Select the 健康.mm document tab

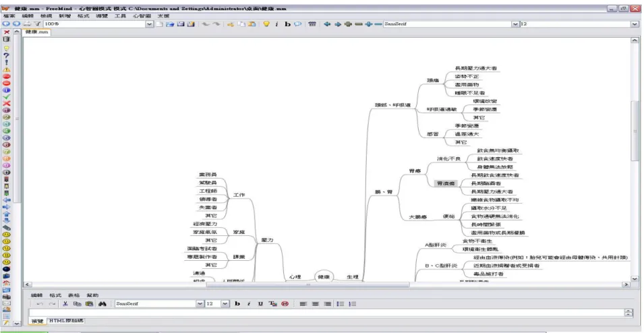coord(36,32)
